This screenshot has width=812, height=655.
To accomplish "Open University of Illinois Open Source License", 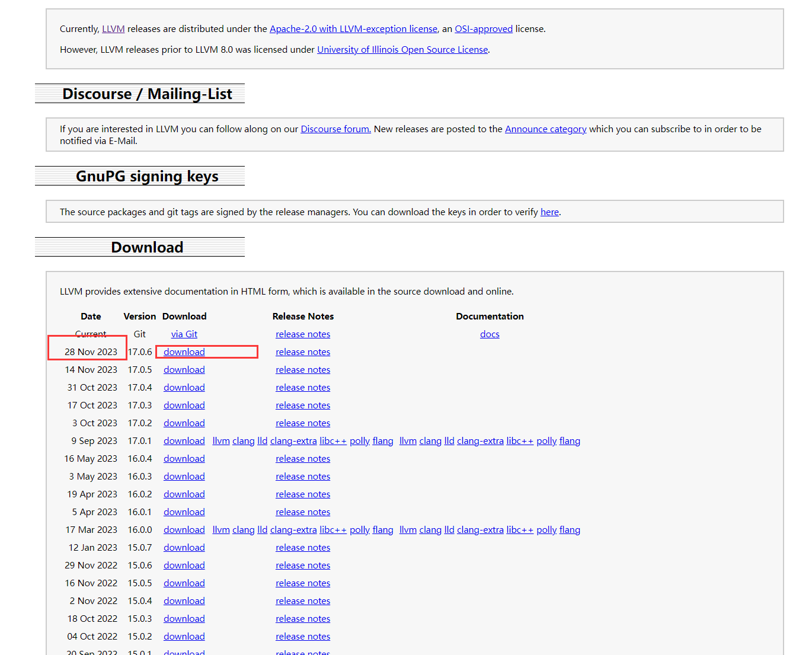I will tap(402, 50).
